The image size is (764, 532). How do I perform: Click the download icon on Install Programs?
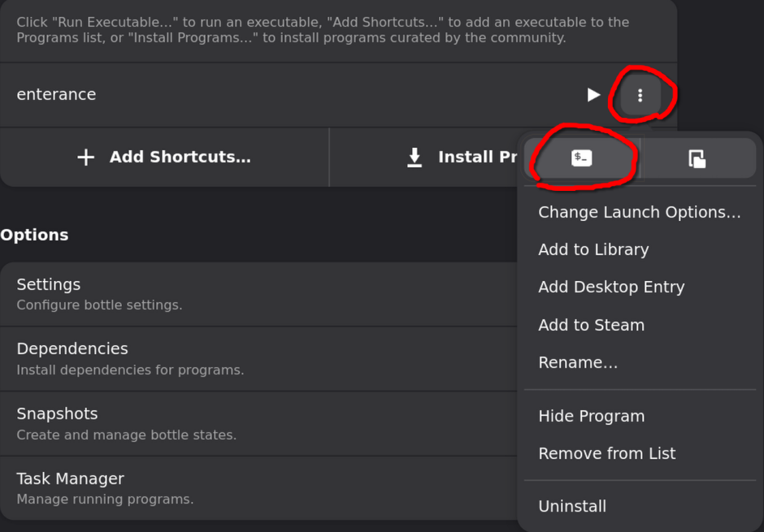tap(415, 157)
